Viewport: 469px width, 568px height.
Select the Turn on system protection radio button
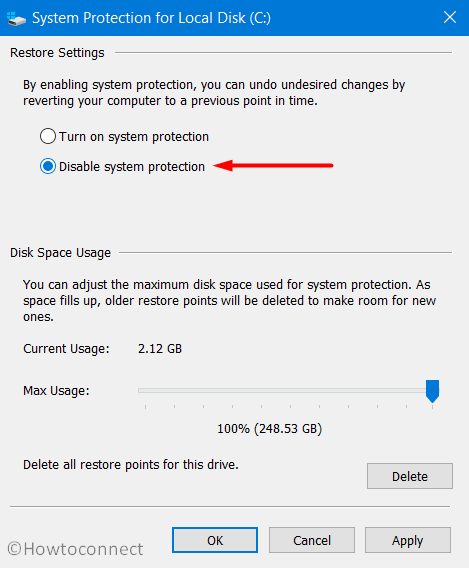(48, 137)
